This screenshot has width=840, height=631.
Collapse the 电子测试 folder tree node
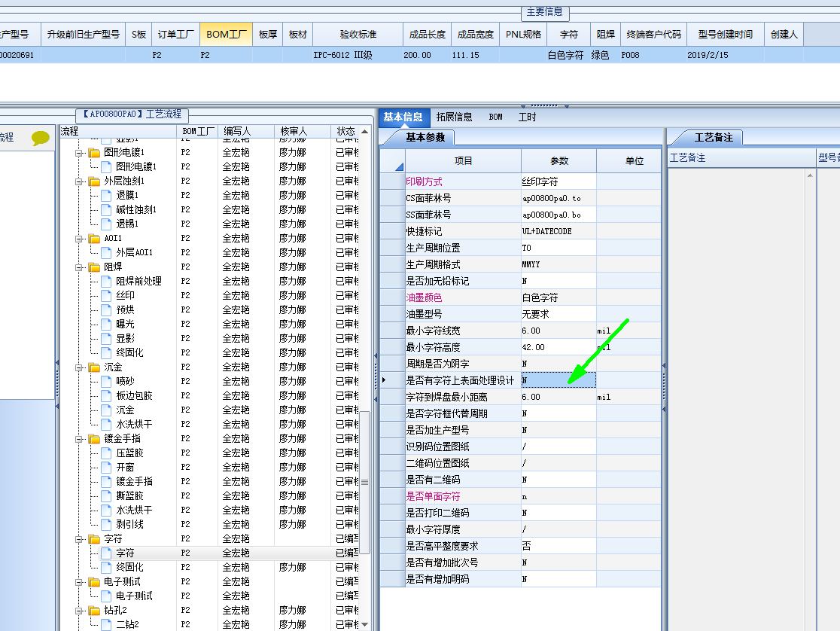(x=79, y=582)
